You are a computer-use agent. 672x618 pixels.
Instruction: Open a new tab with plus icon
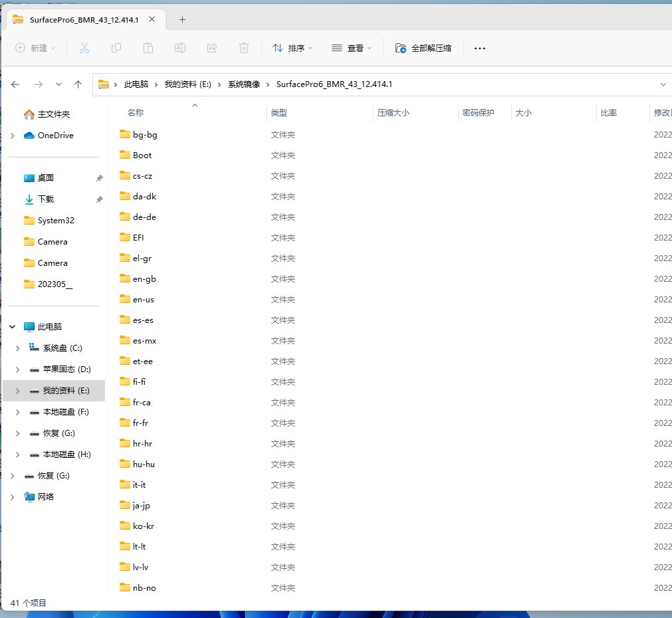pyautogui.click(x=182, y=20)
